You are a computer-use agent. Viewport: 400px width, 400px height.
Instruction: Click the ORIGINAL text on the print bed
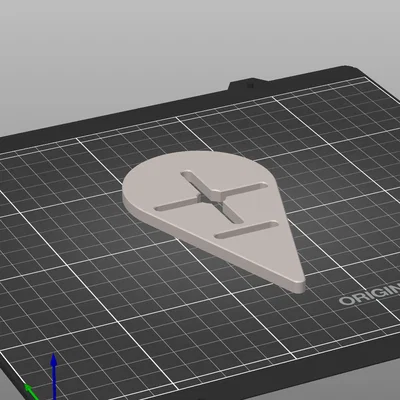point(369,296)
